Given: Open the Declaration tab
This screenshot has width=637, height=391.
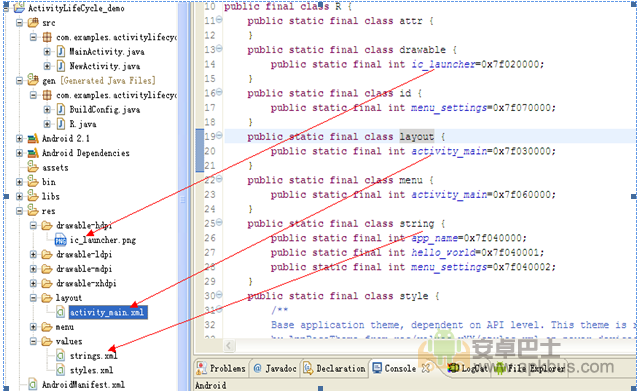Looking at the screenshot, I should 335,368.
